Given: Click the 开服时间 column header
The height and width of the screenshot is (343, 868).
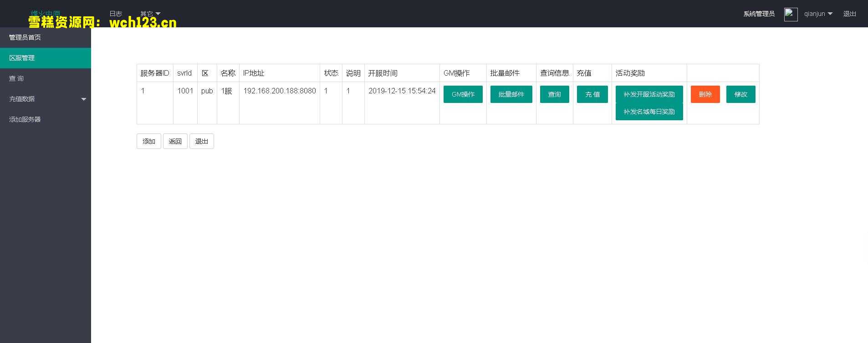Looking at the screenshot, I should click(x=402, y=73).
